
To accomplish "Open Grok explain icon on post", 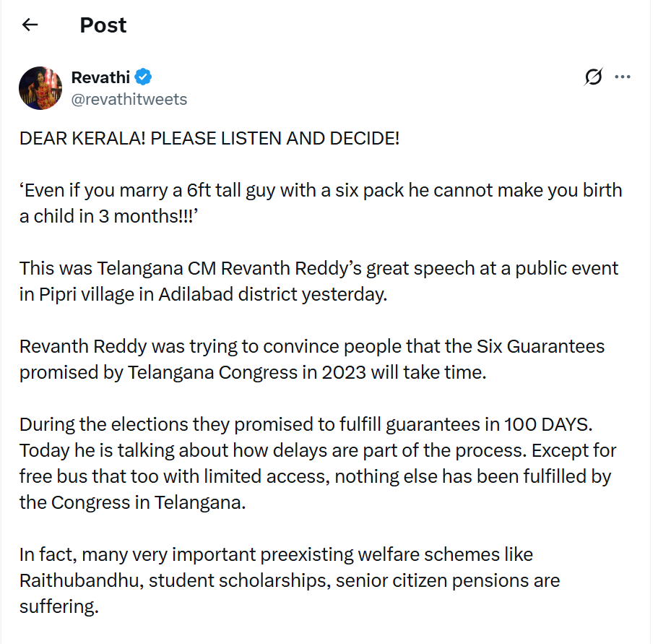I will click(593, 77).
